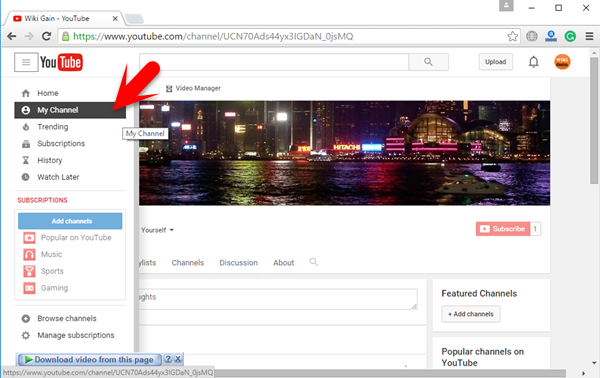600x378 pixels.
Task: Click the Popular on YouTube channel
Action: 70,238
